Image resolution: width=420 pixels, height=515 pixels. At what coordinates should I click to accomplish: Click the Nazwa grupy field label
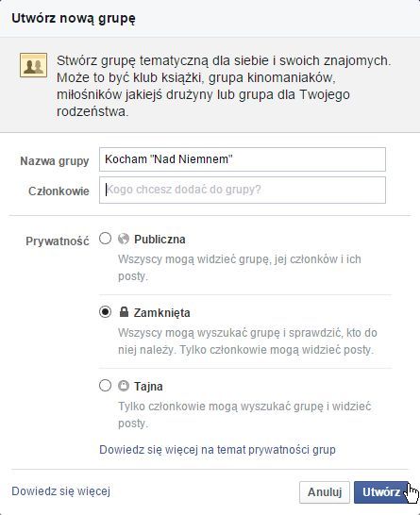point(55,161)
